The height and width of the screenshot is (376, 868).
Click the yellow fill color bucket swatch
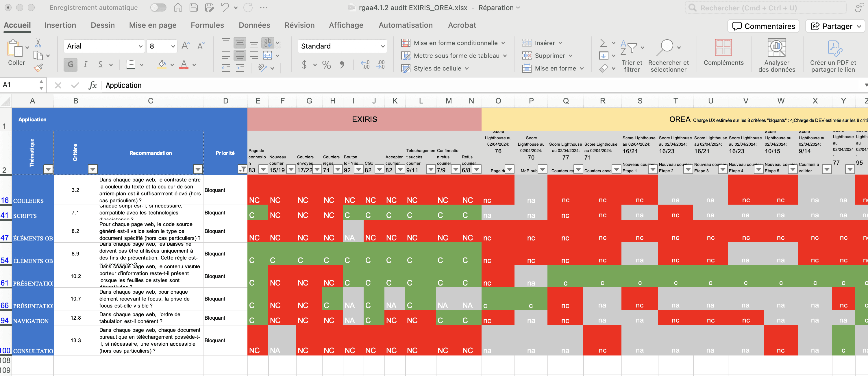pos(162,64)
